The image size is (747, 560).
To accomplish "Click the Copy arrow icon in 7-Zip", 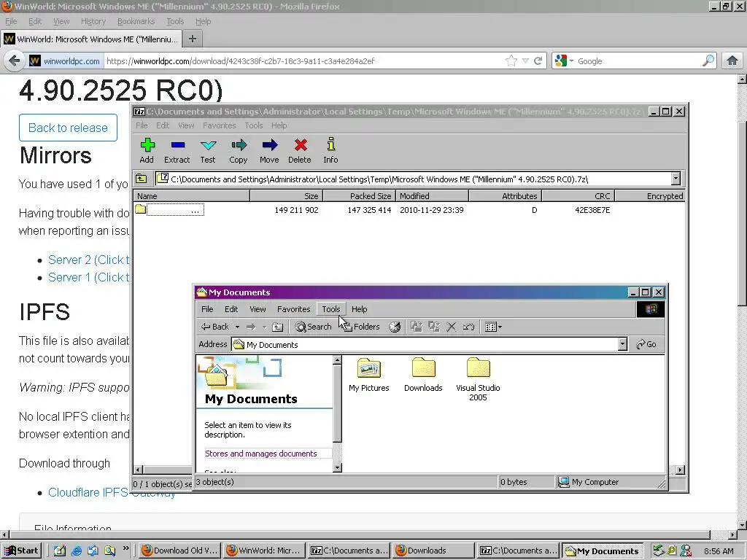I will (239, 145).
